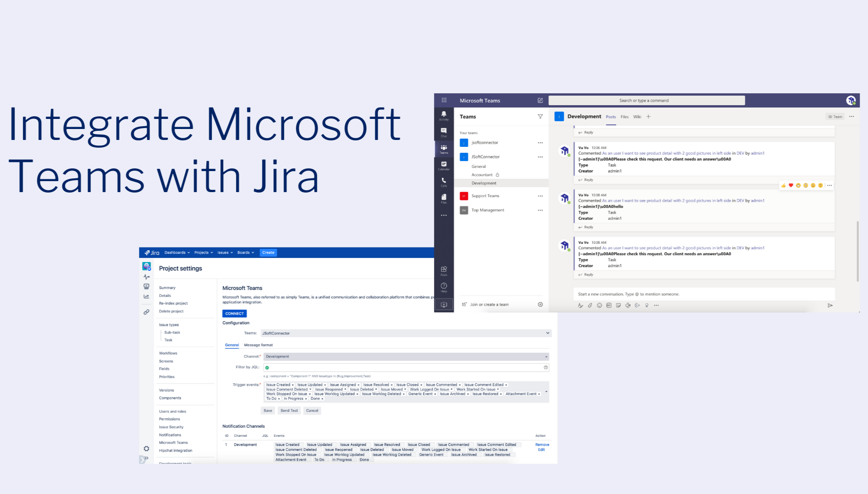The height and width of the screenshot is (494, 868).
Task: Click the CONNECT button
Action: pyautogui.click(x=235, y=313)
